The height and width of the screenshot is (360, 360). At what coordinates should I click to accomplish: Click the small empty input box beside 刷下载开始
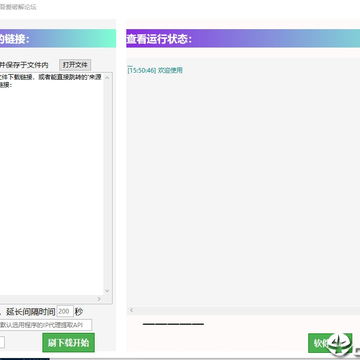point(2,342)
